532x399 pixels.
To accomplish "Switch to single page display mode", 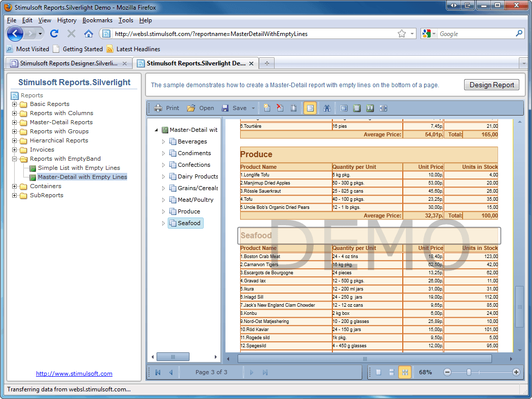I will point(378,373).
